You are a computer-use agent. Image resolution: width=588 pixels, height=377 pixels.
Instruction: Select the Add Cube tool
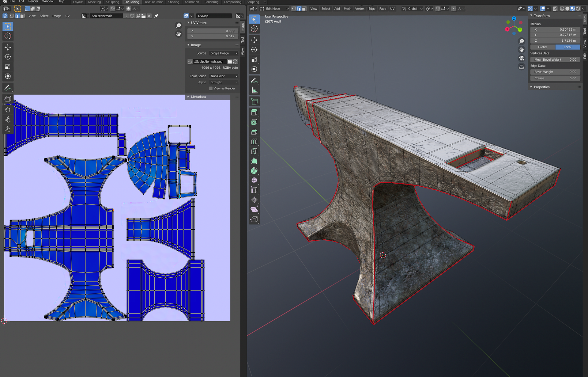click(x=254, y=101)
